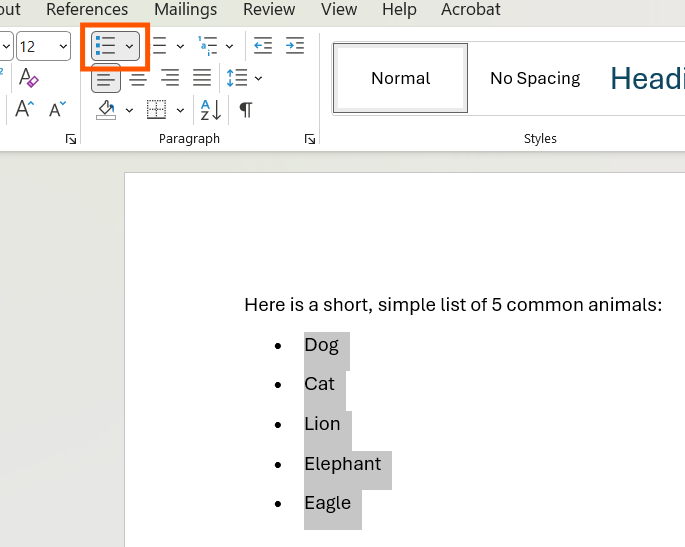The image size is (685, 547).
Task: Open the References tab
Action: coord(87,9)
